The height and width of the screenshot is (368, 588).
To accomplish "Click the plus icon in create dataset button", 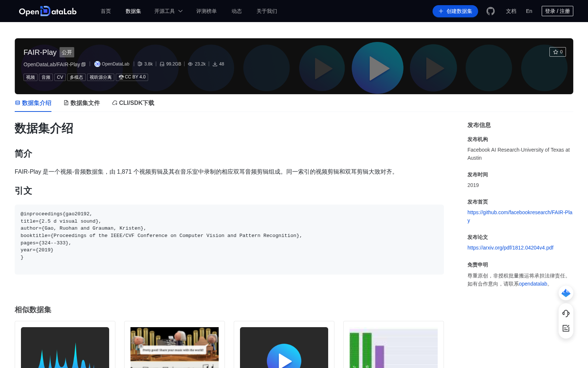I will tap(441, 11).
